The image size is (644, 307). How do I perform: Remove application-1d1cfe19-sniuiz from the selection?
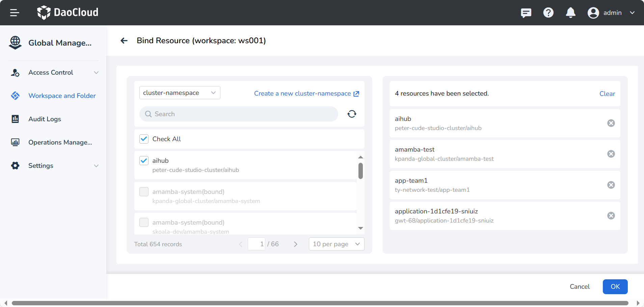pyautogui.click(x=611, y=216)
